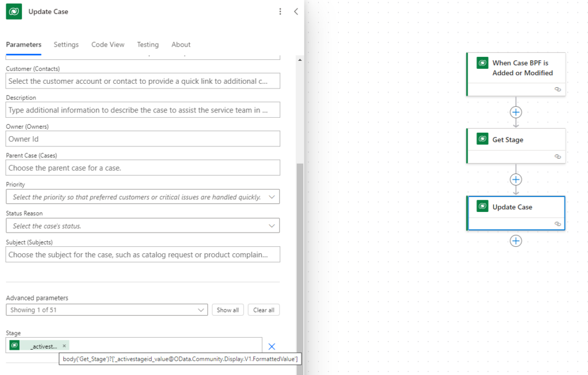Expand the Advanced parameters Showing 1 of 51 dropdown
588x375 pixels.
[201, 310]
